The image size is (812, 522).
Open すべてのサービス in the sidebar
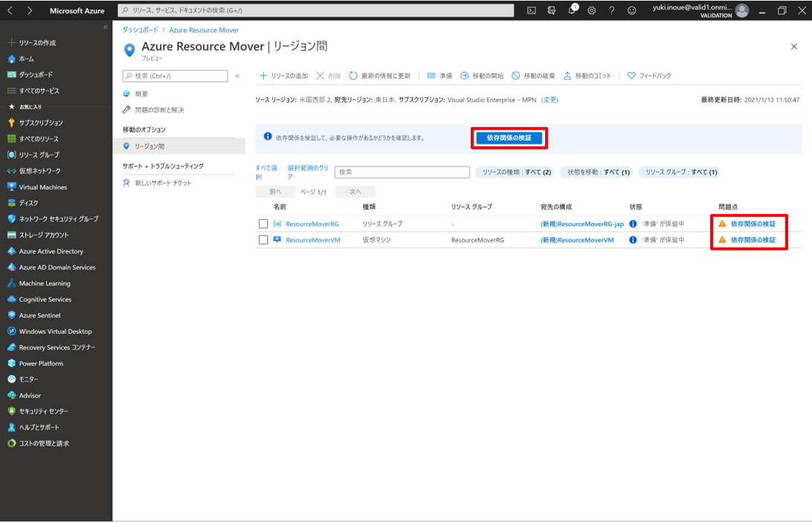(x=33, y=91)
